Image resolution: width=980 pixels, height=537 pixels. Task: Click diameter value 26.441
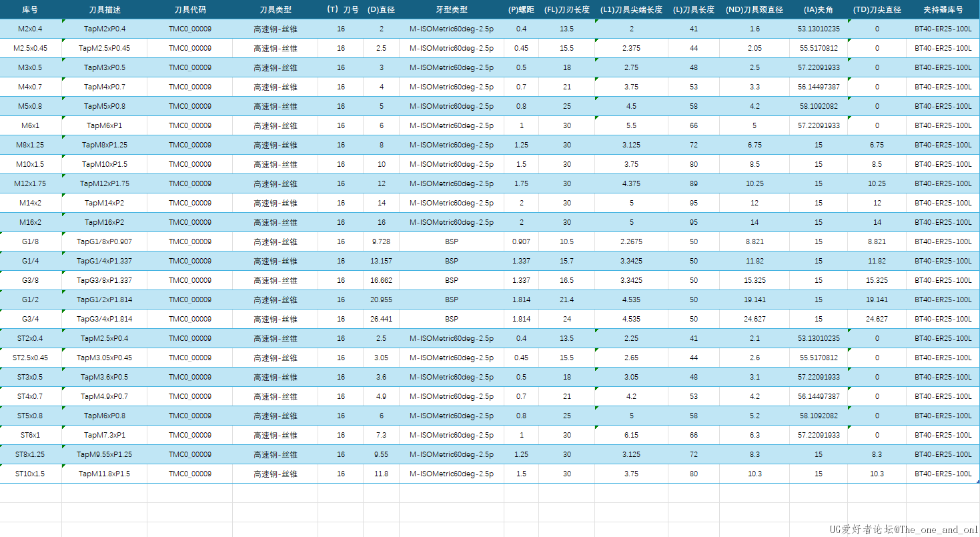[x=381, y=319]
